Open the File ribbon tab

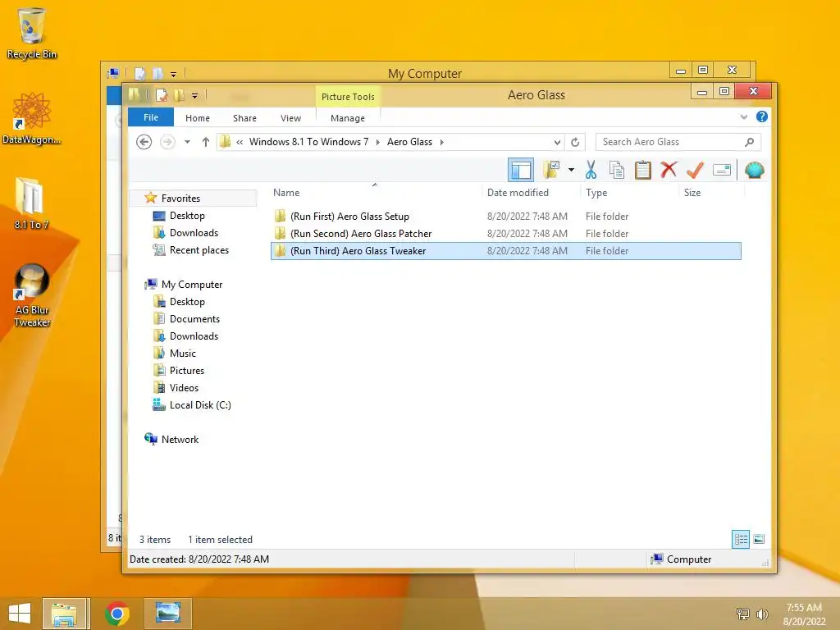pos(151,117)
